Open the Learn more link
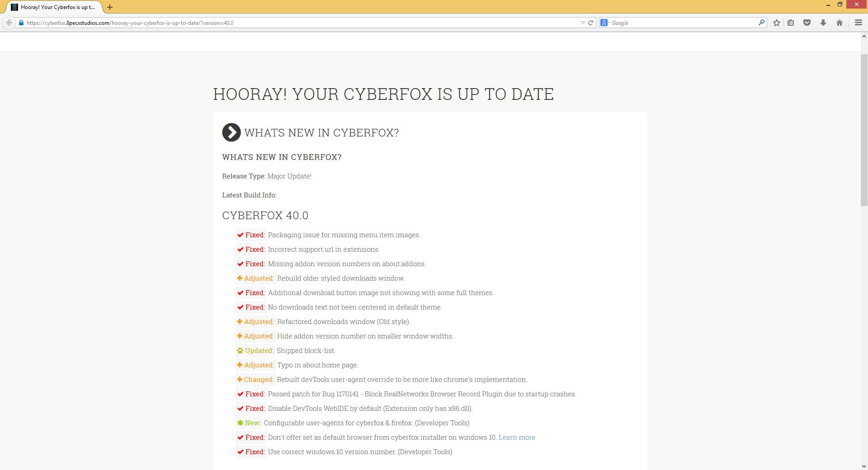 517,437
